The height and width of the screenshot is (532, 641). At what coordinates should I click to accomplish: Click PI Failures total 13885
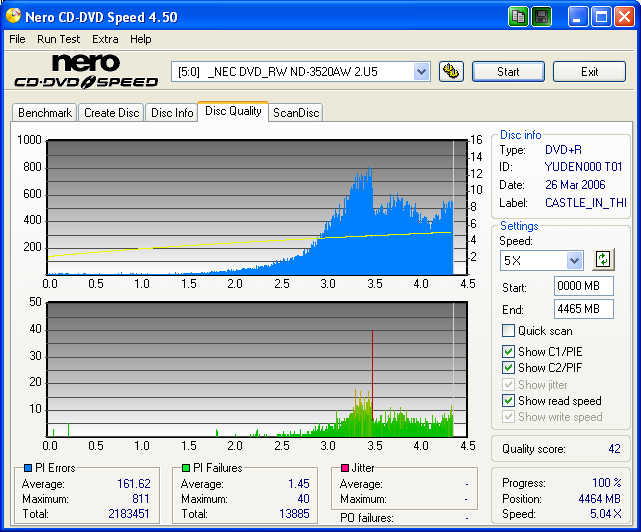point(294,514)
